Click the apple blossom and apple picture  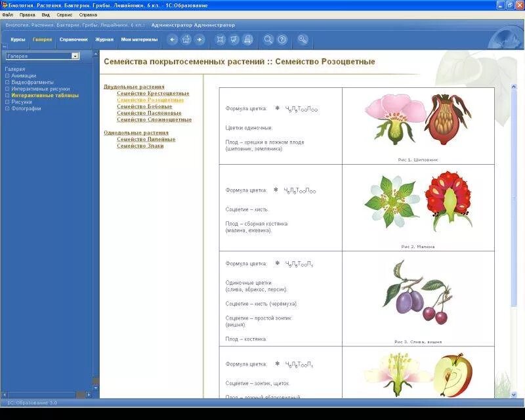point(418,375)
